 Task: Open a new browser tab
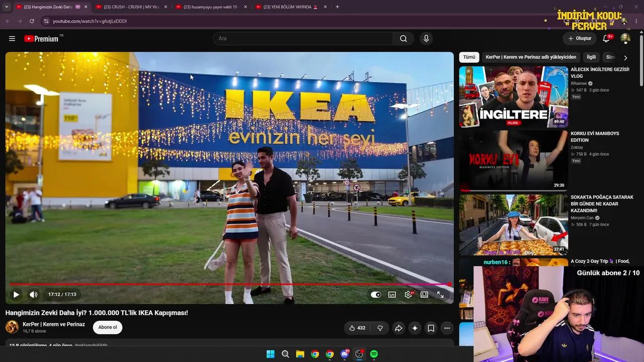point(337,7)
